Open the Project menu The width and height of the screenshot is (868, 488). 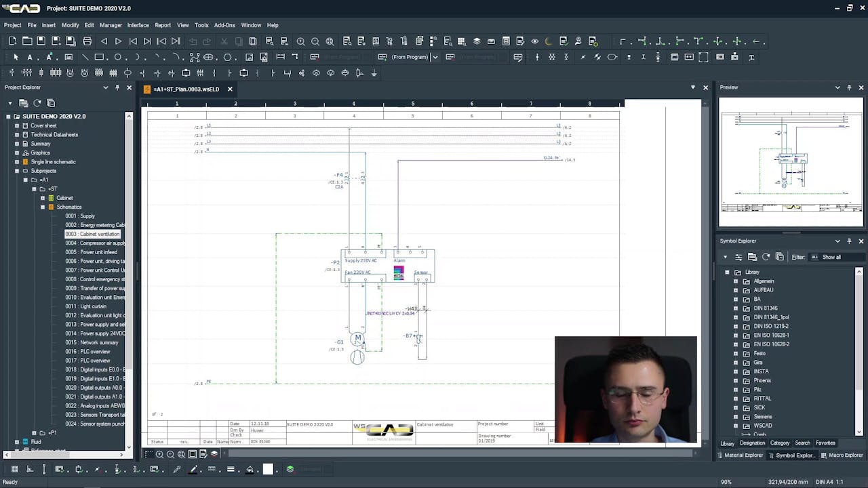pos(13,25)
